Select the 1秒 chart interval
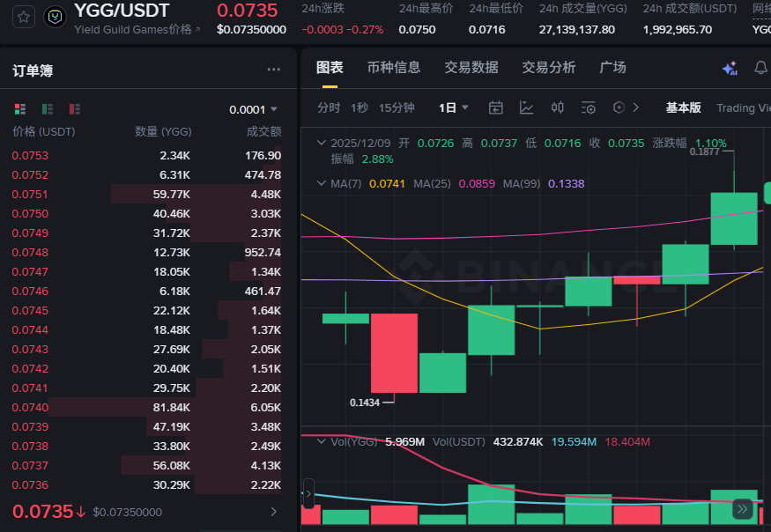The image size is (771, 532). (x=360, y=107)
